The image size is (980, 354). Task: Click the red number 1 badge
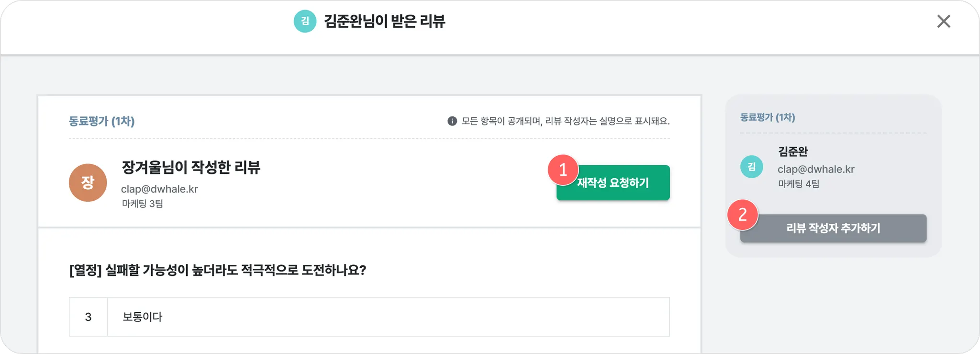563,170
